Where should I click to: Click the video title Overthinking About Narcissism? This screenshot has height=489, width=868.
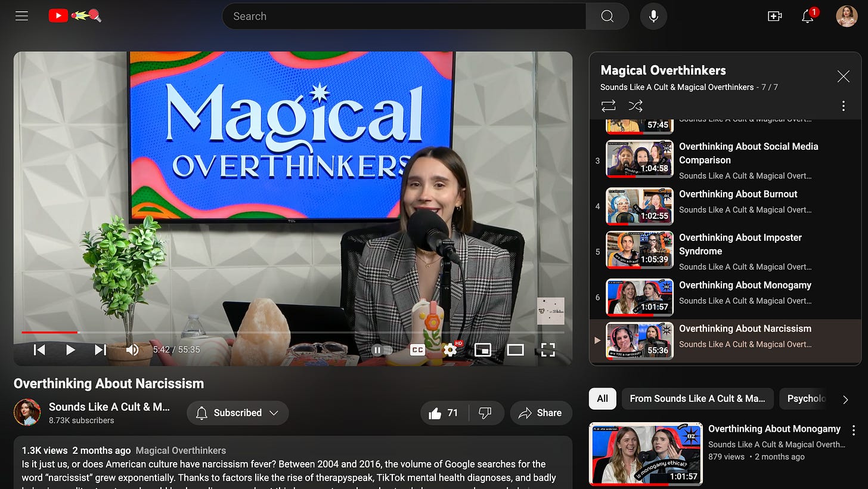coord(108,383)
